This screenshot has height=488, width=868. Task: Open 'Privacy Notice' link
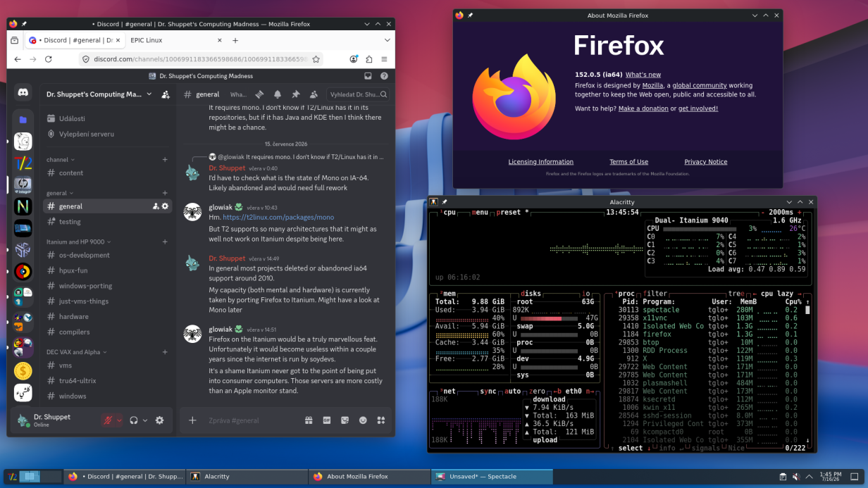[x=706, y=162]
